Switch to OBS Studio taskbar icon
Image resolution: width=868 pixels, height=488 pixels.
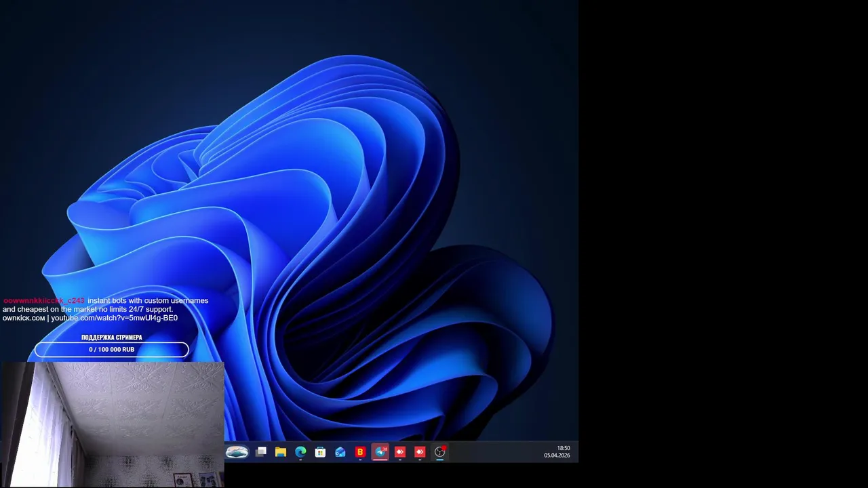pyautogui.click(x=440, y=452)
